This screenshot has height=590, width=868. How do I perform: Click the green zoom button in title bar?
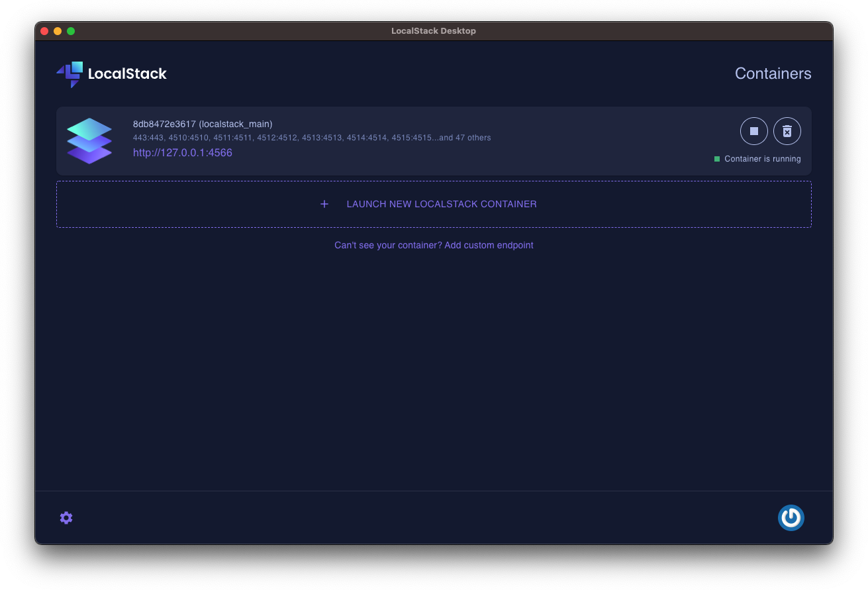pos(71,30)
